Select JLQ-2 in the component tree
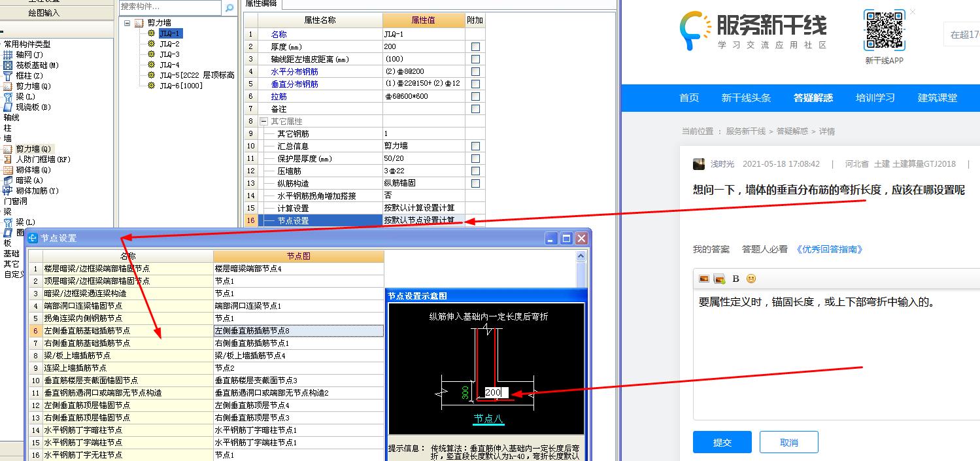The image size is (980, 461). coord(169,44)
